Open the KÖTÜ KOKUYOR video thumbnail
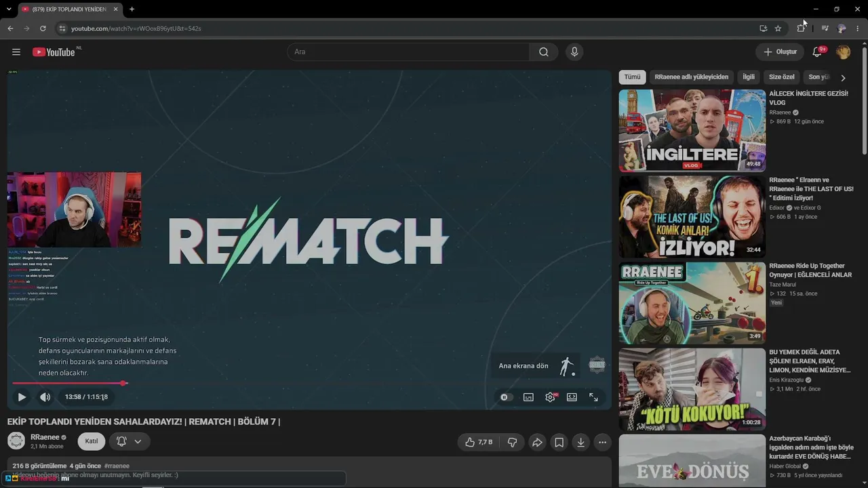Screen dimensions: 868x488 [692, 389]
